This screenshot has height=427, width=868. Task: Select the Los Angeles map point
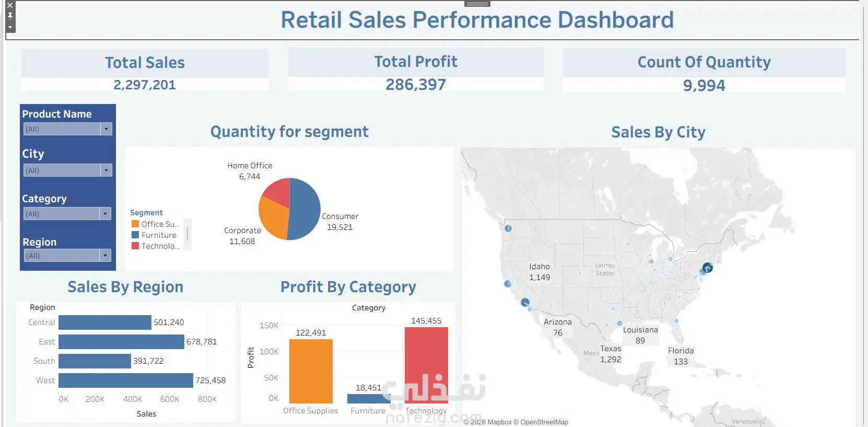(x=525, y=302)
